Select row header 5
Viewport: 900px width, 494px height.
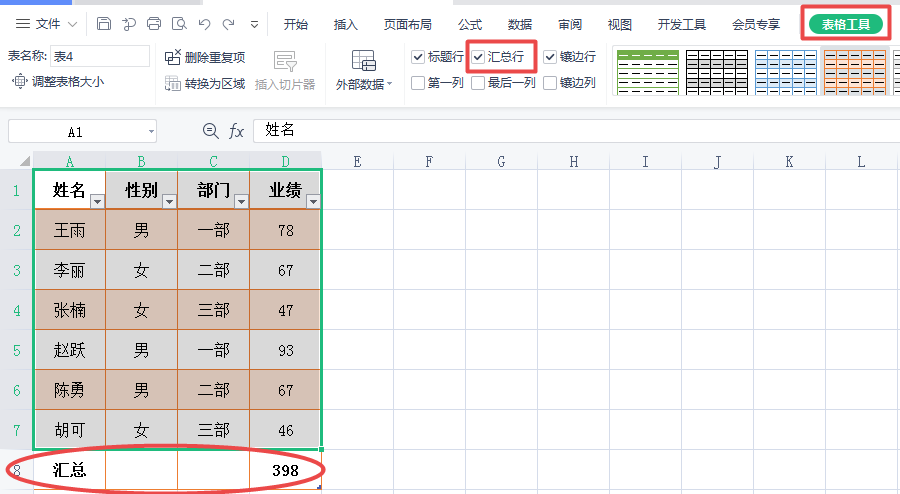click(17, 350)
